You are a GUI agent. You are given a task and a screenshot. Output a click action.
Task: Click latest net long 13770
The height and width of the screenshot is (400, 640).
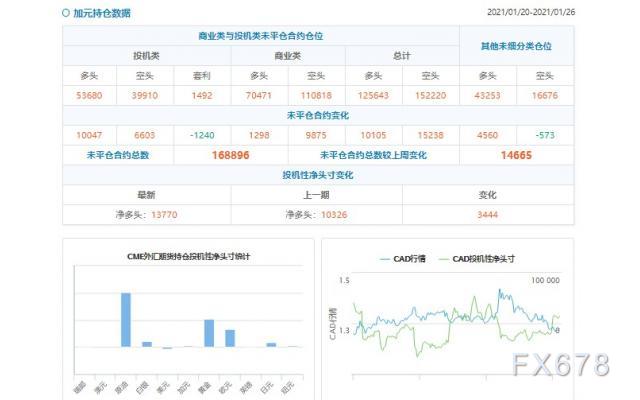[x=164, y=215]
